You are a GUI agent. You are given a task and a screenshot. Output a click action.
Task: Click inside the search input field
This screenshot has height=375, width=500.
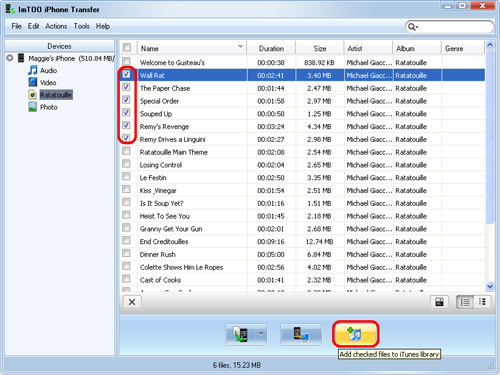click(x=455, y=27)
